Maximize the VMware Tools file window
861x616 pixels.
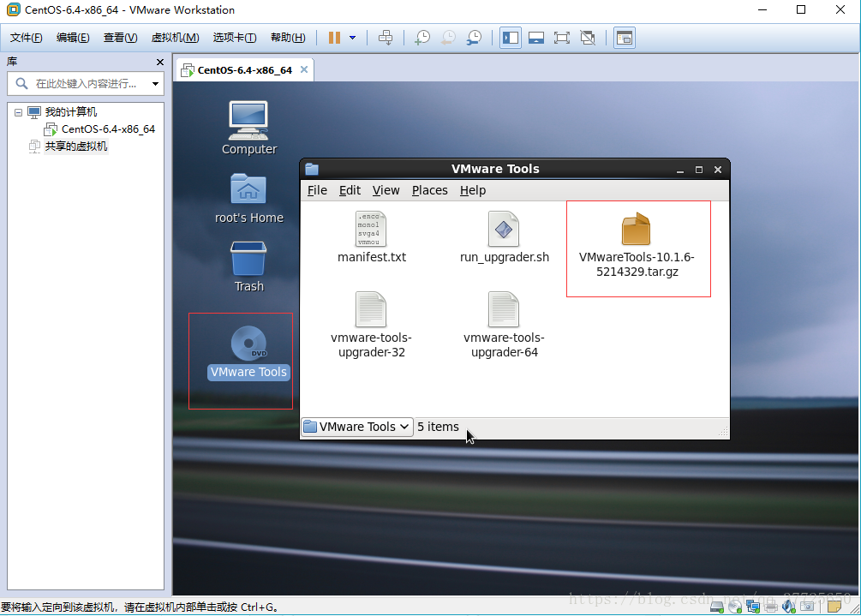point(699,170)
